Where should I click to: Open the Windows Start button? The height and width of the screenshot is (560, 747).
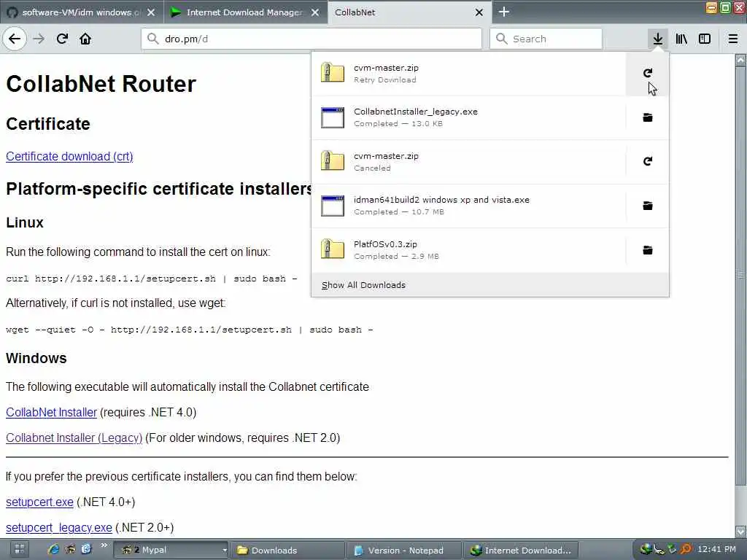[x=20, y=550]
